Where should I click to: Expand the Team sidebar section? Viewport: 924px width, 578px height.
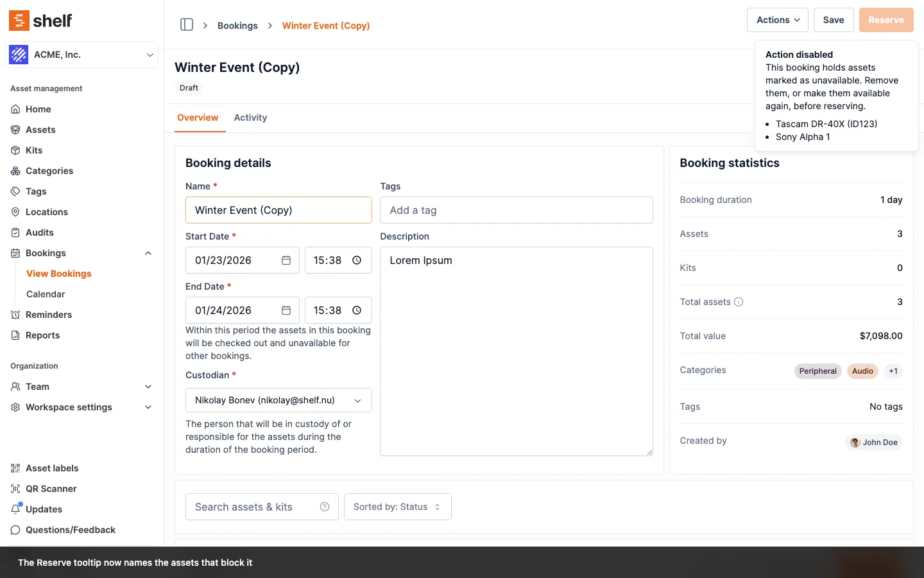click(148, 387)
